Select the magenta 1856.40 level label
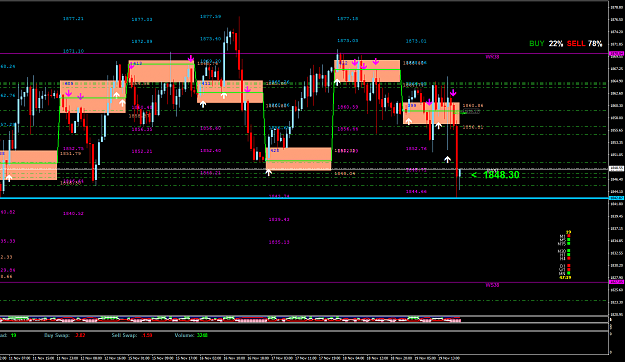 click(x=210, y=128)
